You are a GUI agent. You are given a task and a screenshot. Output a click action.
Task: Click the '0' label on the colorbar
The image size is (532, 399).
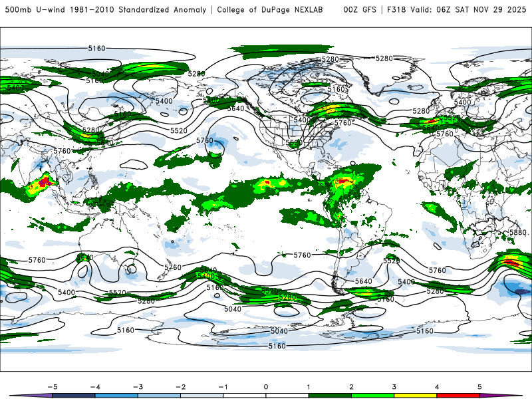pos(265,387)
